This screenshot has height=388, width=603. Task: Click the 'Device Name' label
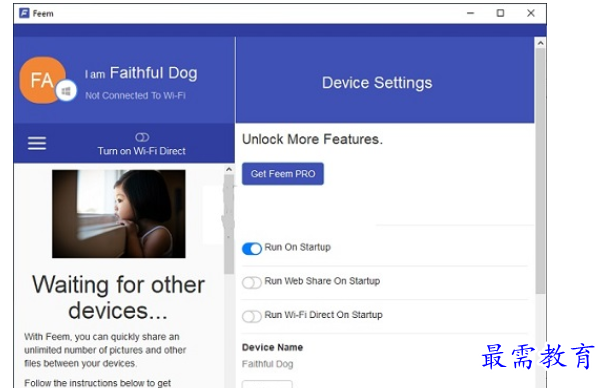point(272,347)
